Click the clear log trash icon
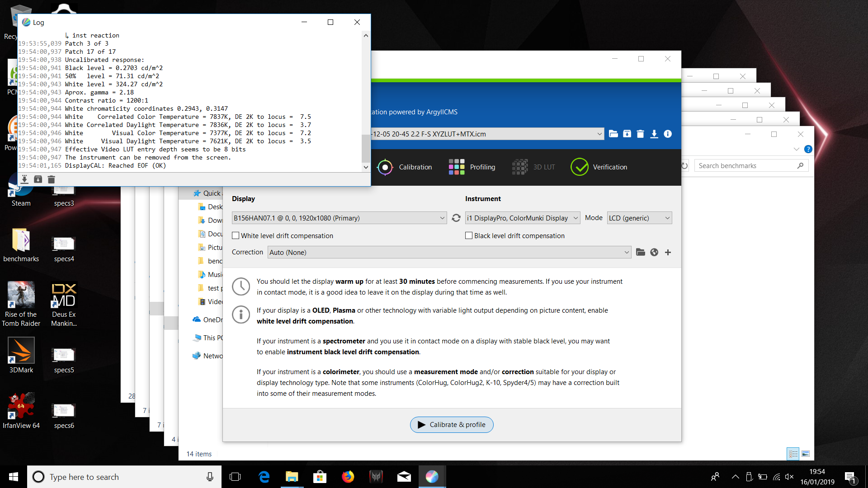The height and width of the screenshot is (488, 868). pyautogui.click(x=51, y=179)
